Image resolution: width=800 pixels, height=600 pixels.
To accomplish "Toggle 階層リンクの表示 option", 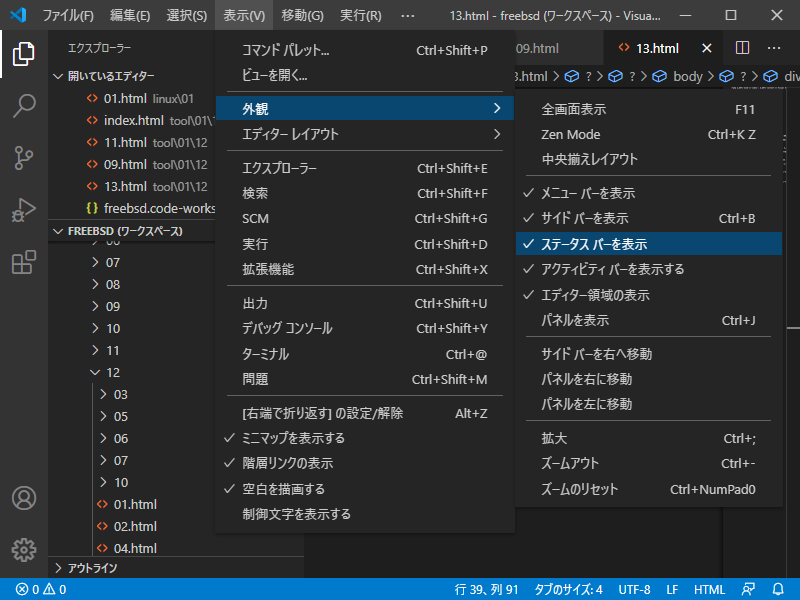I will point(364,463).
